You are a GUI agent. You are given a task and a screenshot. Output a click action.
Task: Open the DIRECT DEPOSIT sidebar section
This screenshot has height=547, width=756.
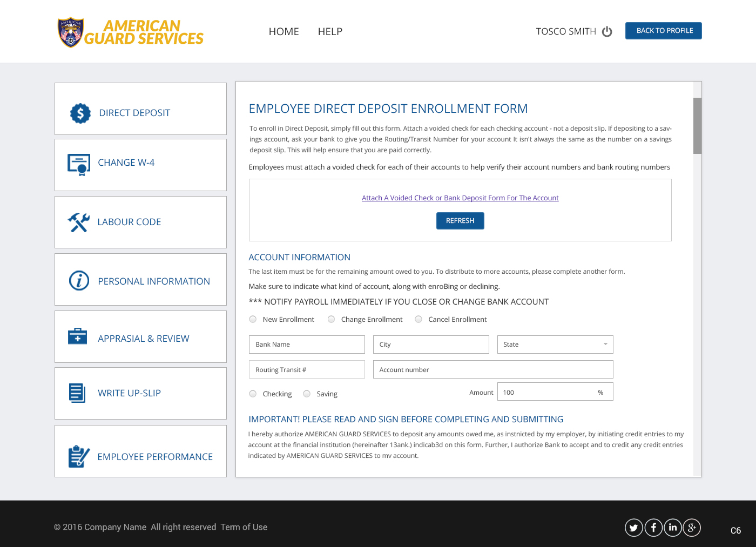click(140, 109)
